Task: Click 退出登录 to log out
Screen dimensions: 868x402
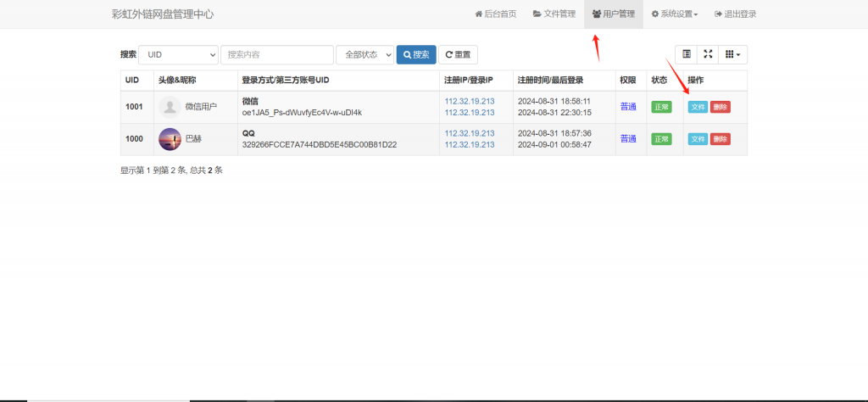Action: [x=735, y=14]
